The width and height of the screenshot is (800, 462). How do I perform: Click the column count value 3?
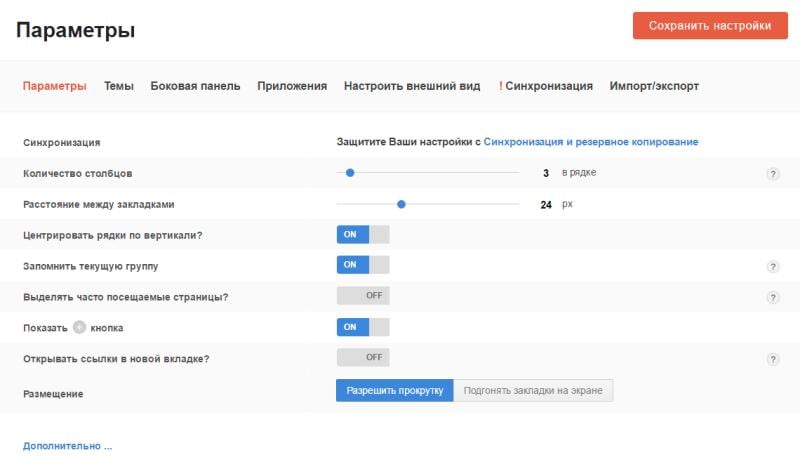546,173
